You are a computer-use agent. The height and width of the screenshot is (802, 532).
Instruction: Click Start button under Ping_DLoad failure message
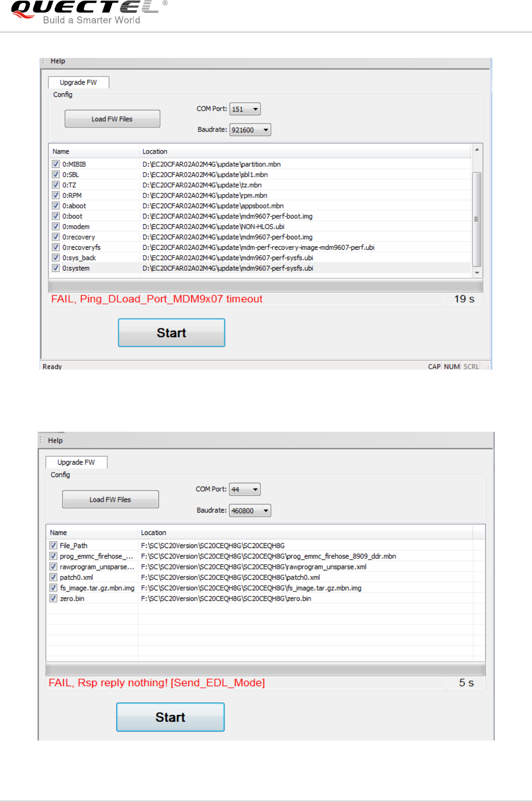[x=171, y=333]
